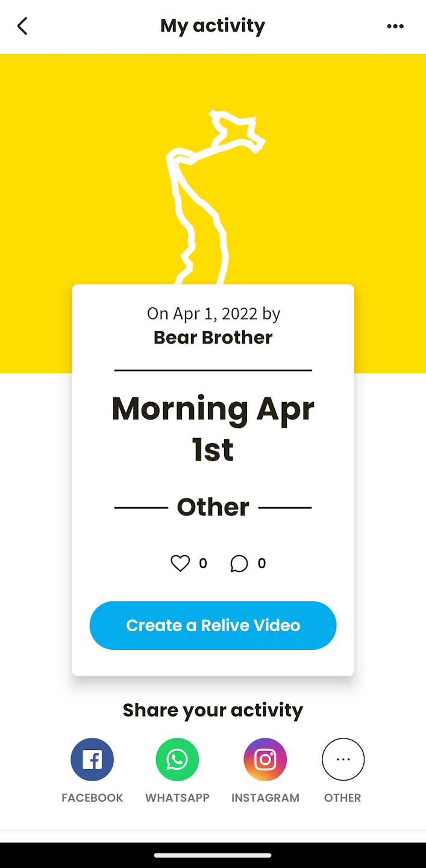Like the activity with the heart icon

[180, 563]
